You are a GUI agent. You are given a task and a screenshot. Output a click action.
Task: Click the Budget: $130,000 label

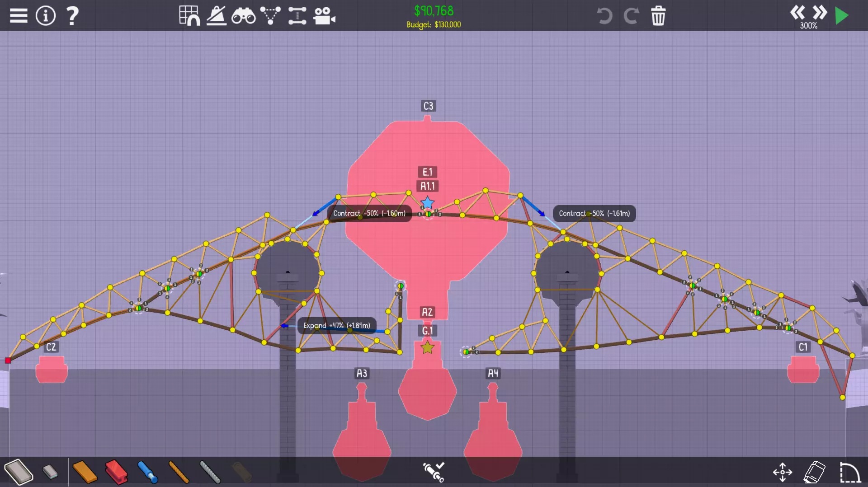coord(434,24)
